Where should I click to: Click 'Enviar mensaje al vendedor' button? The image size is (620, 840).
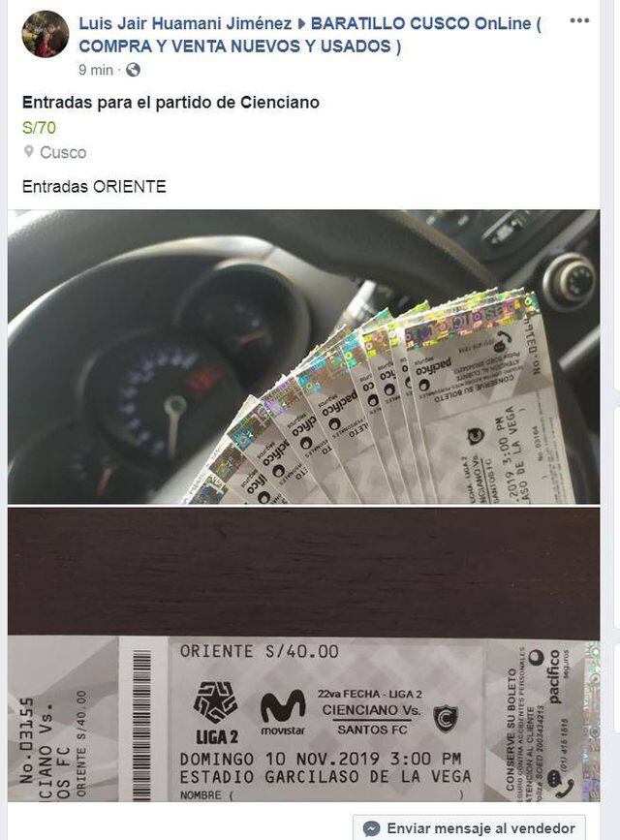pos(469,827)
